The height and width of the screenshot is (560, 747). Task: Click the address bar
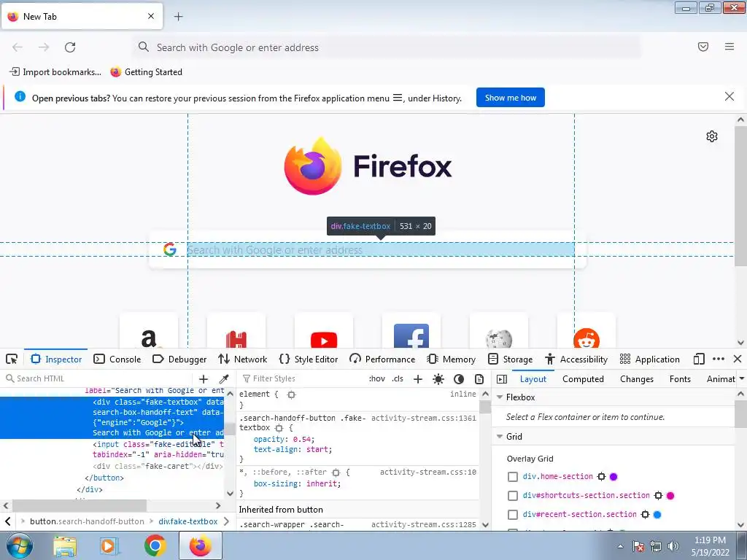tap(387, 47)
